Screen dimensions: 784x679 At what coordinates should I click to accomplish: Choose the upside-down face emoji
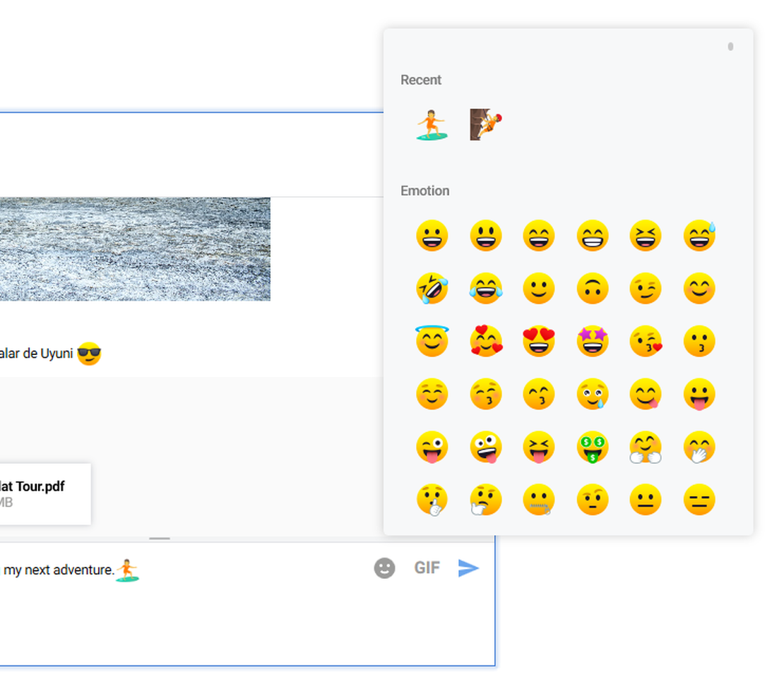[x=592, y=289]
